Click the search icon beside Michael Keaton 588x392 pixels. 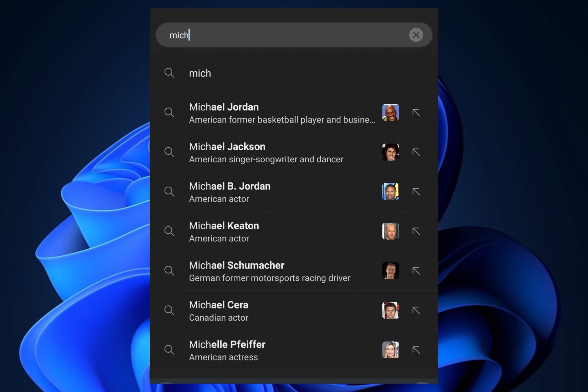169,231
